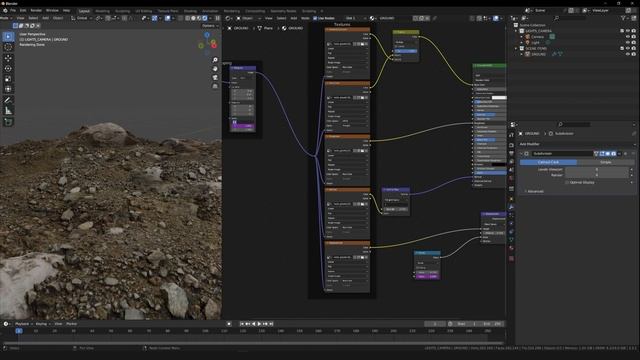This screenshot has height=360, width=640.
Task: Hide SCENE ITEMS collection with its eye icon
Action: 628,48
